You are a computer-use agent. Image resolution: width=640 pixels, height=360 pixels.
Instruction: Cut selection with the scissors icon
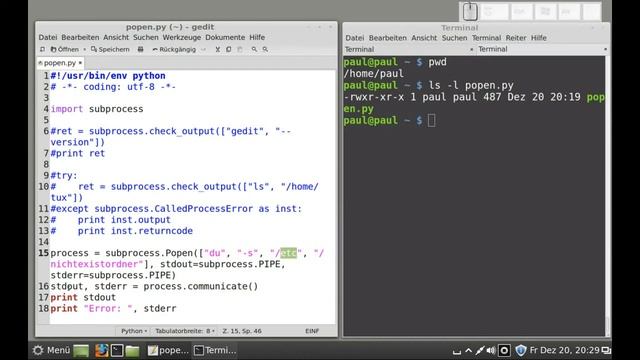click(218, 49)
